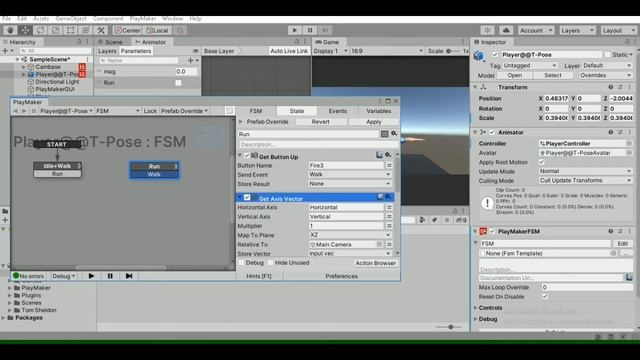Open custom editor tools icon
This screenshot has width=640, height=360.
101,30
